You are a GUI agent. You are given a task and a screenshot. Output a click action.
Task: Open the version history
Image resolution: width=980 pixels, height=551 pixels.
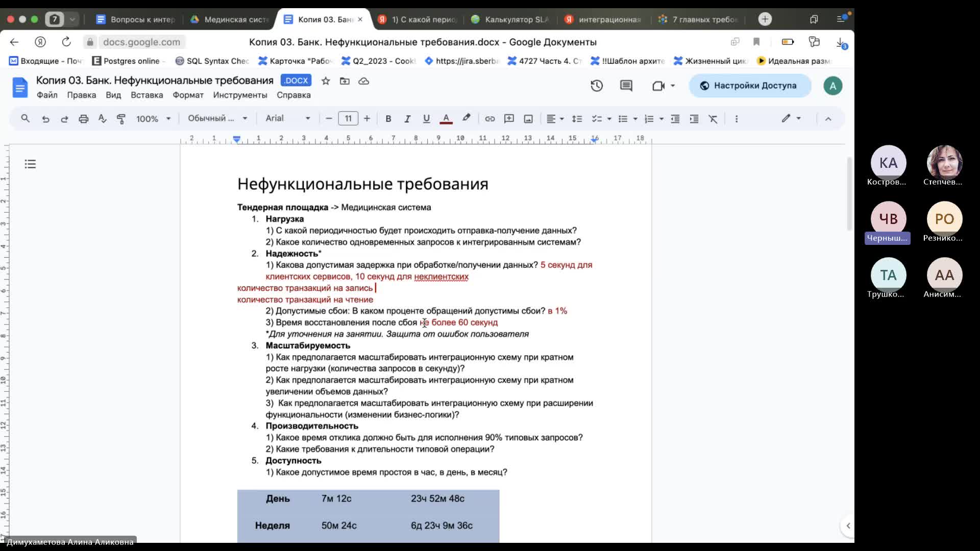597,86
